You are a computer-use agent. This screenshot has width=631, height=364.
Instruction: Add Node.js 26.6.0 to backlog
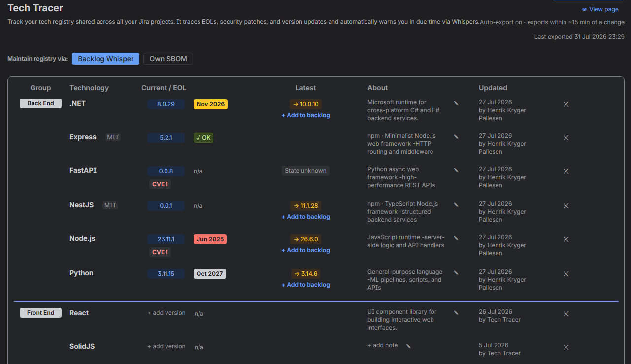click(x=305, y=250)
